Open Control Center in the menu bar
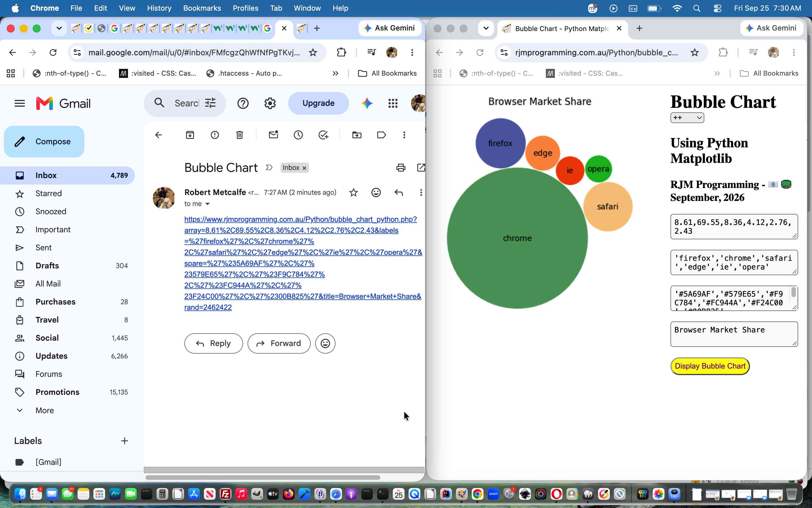This screenshot has width=812, height=508. coord(717,8)
